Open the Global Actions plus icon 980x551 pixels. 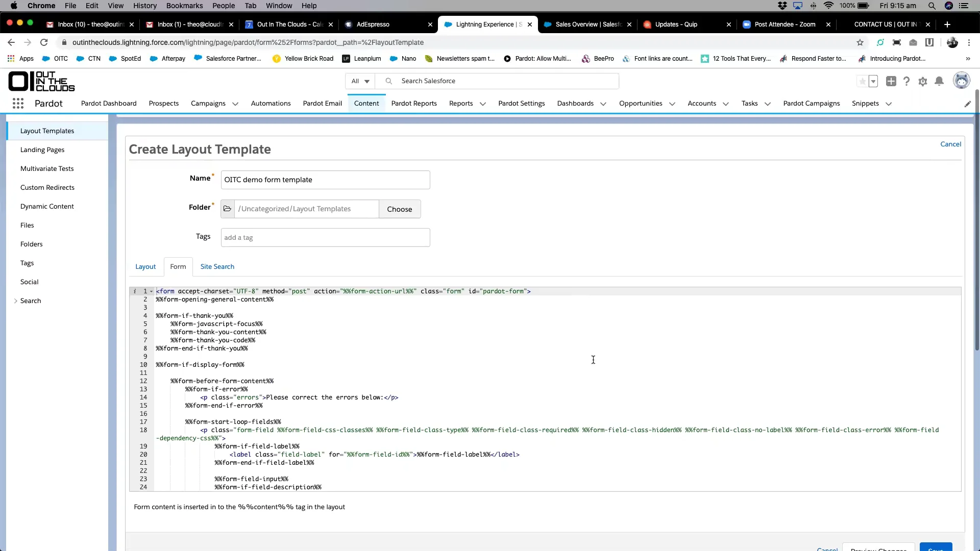click(x=891, y=81)
